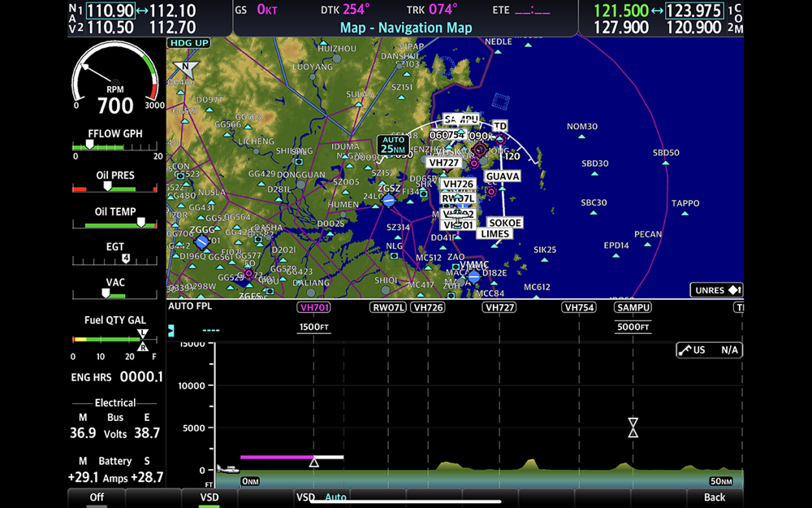Click the Oil PRES indicator bar

(x=114, y=189)
